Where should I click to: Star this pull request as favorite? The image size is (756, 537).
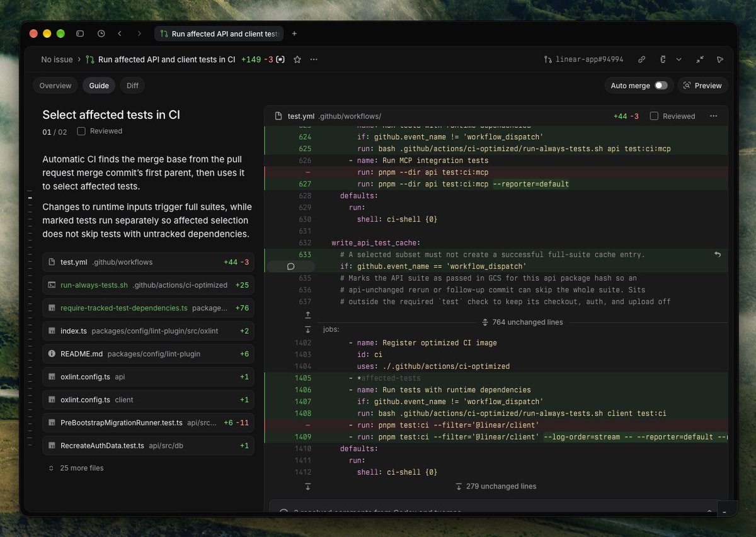point(297,59)
